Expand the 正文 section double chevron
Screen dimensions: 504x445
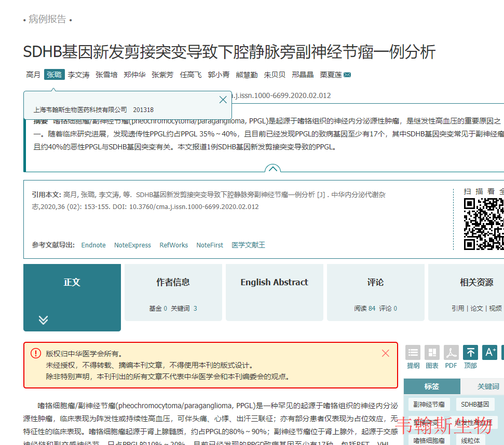[x=44, y=320]
